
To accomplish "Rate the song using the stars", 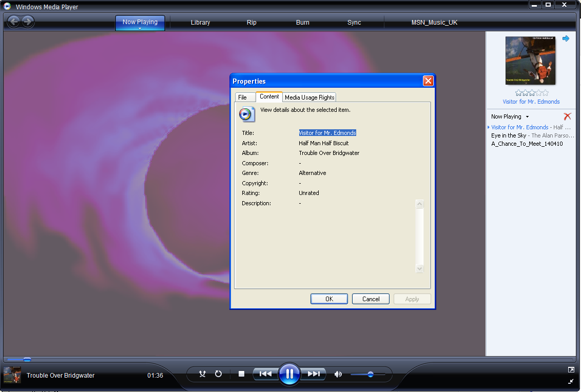I will [x=532, y=93].
